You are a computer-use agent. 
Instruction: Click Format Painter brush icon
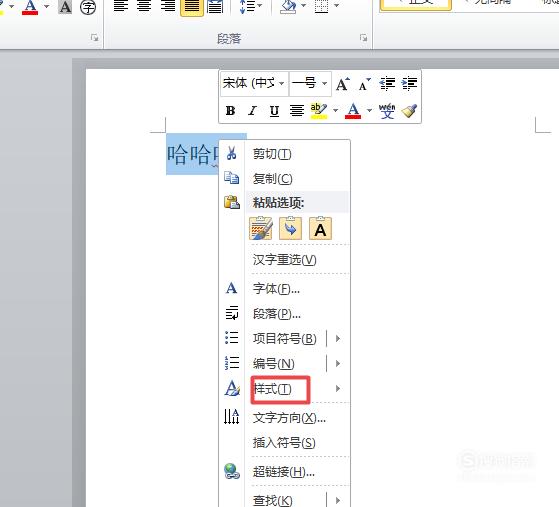[409, 111]
